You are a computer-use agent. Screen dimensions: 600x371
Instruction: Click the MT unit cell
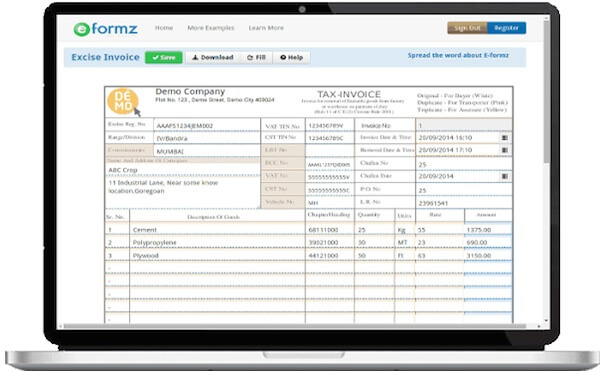coord(404,242)
